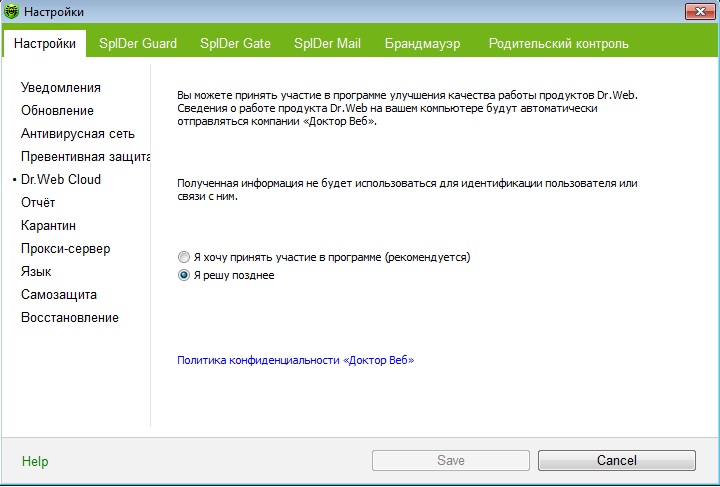Select the 'Я решу позднее' radio button
Viewport: 720px width, 487px height.
click(x=184, y=275)
